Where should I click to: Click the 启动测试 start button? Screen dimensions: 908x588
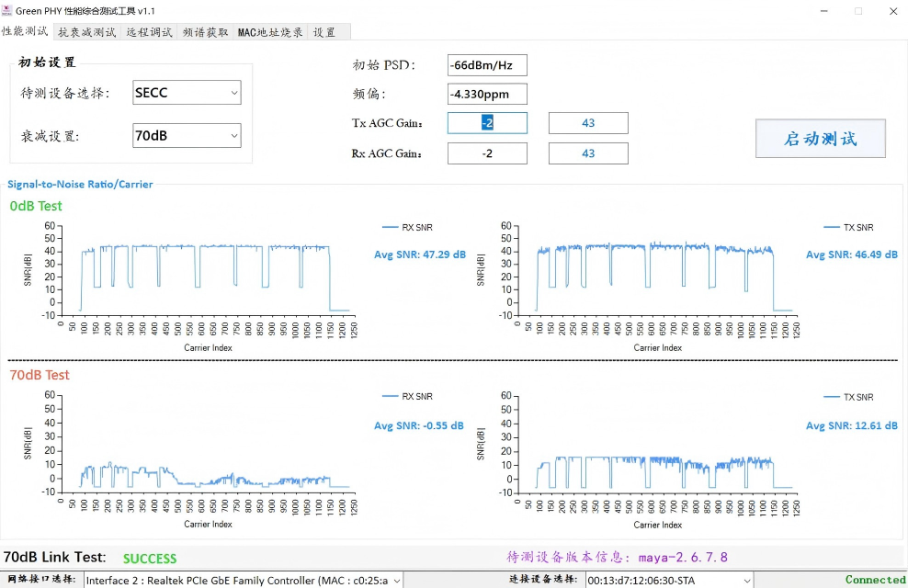[x=820, y=139]
